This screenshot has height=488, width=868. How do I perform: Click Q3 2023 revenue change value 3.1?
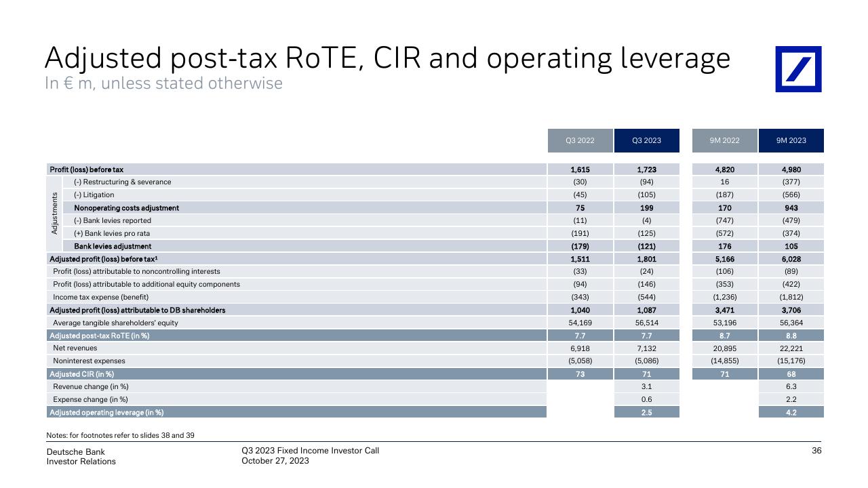(x=646, y=386)
